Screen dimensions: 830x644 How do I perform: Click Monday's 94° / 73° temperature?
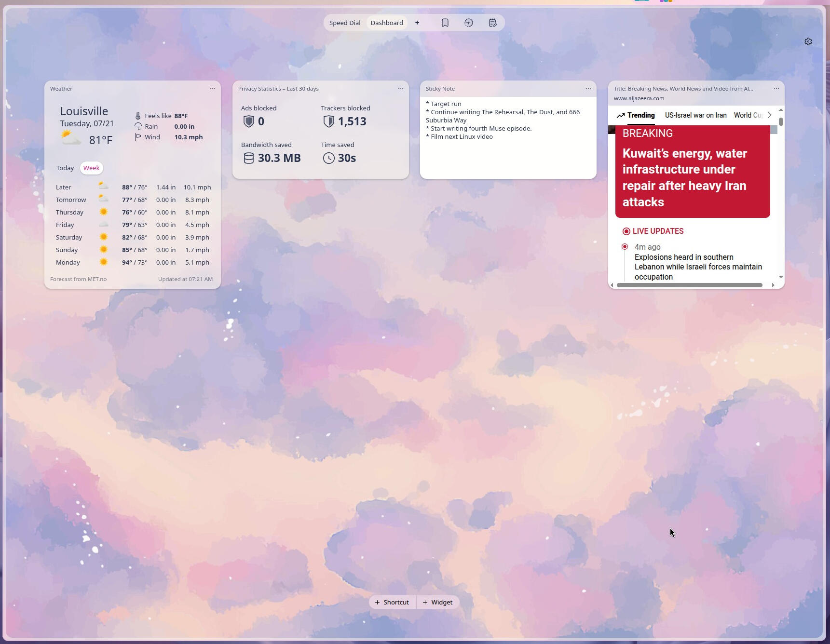coord(135,262)
